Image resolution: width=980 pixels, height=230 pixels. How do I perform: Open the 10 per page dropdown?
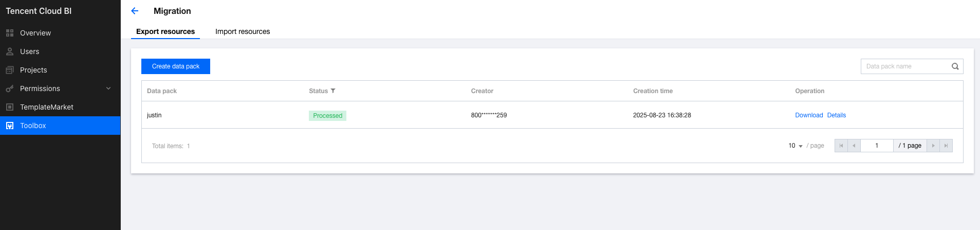[796, 146]
